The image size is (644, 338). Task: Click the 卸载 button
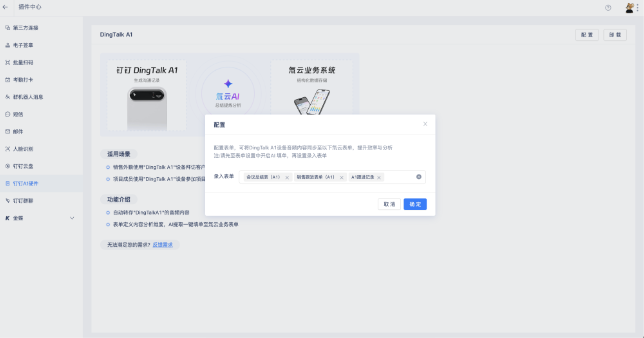coord(615,35)
